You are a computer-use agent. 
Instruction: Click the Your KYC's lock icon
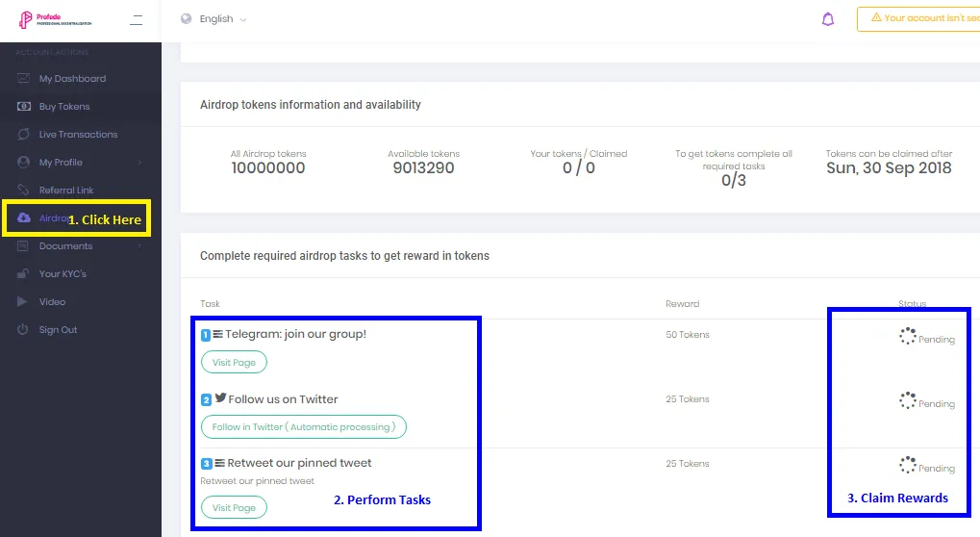[x=23, y=273]
